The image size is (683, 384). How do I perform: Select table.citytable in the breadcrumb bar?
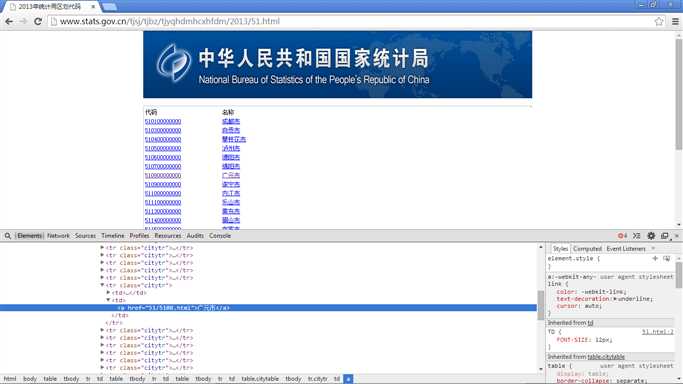coord(260,379)
